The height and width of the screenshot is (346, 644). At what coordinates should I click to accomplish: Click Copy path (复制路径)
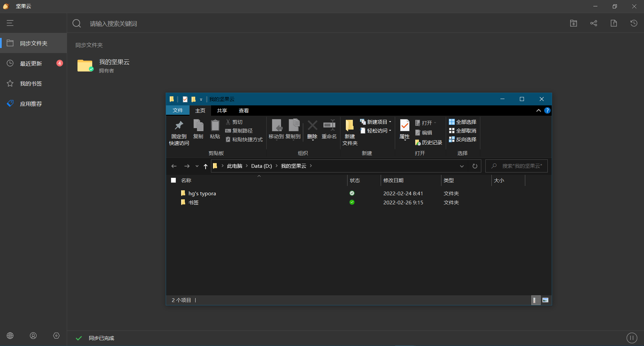pyautogui.click(x=239, y=131)
